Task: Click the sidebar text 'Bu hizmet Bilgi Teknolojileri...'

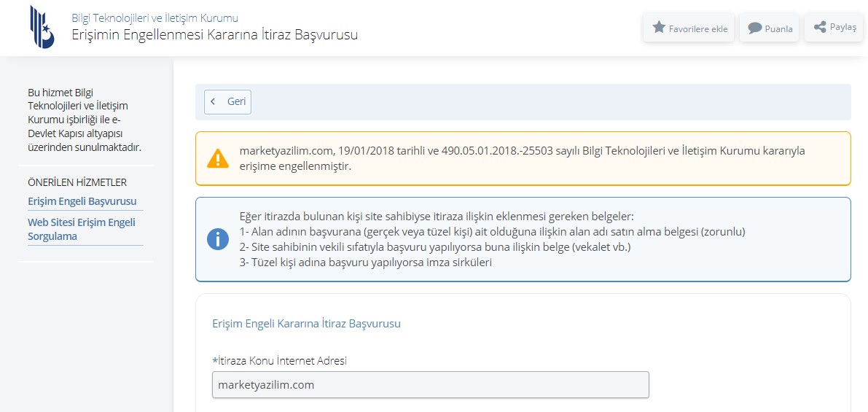Action: point(84,120)
